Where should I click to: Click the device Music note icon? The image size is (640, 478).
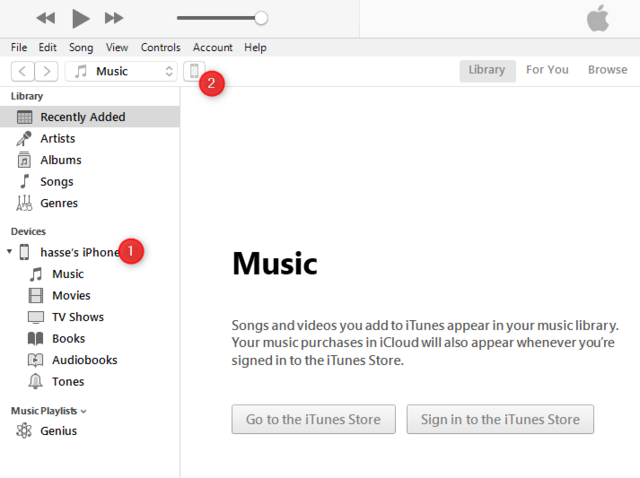tap(36, 274)
